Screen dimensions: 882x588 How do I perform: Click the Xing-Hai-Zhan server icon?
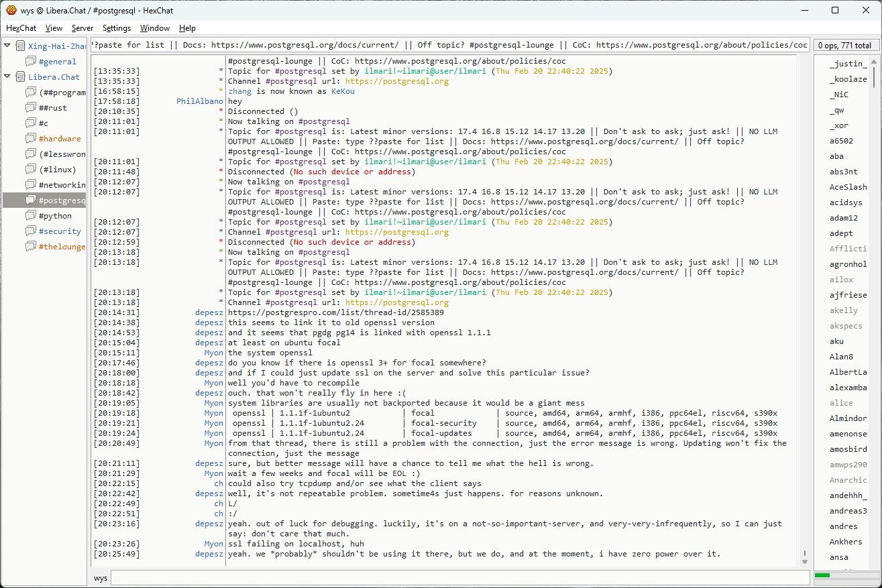[x=20, y=46]
